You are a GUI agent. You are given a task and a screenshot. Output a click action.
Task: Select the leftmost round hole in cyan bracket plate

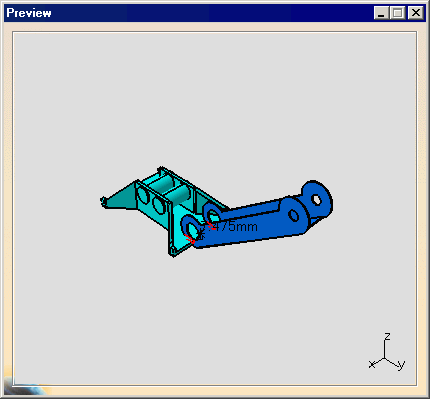coord(143,195)
